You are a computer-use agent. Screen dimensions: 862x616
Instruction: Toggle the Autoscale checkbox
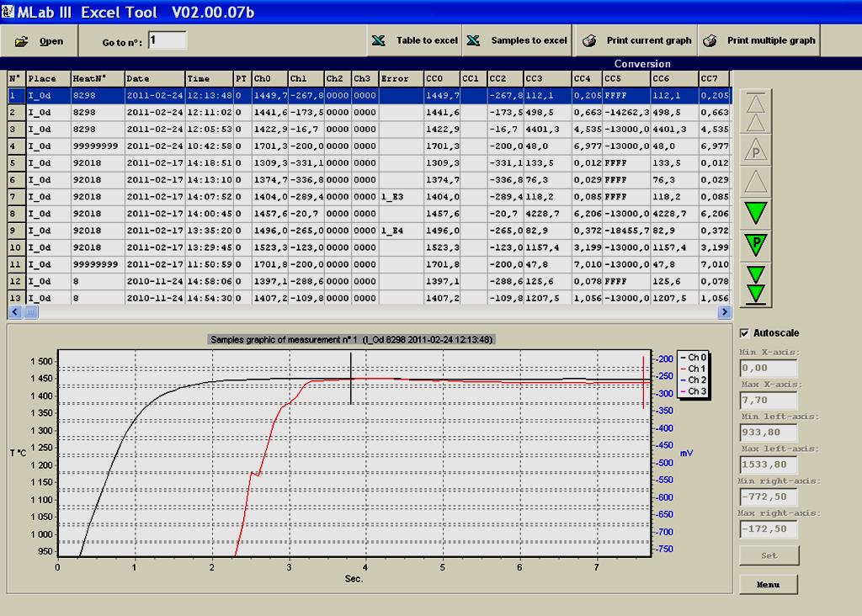(744, 333)
